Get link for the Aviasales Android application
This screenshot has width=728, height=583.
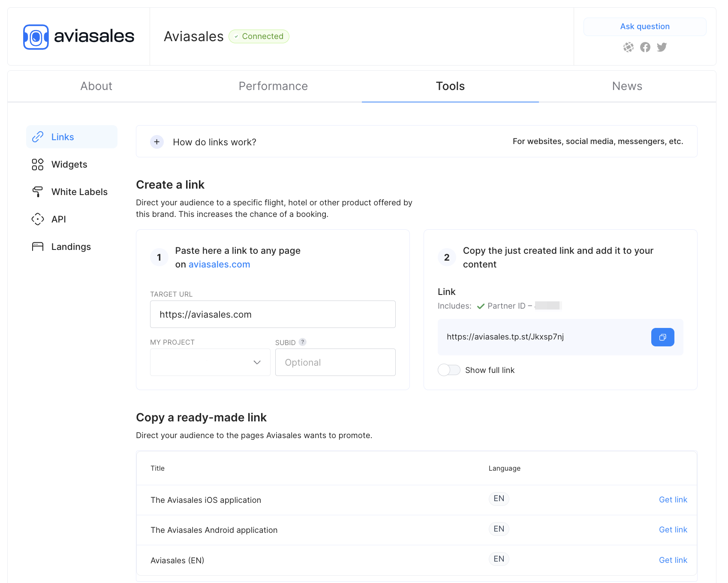coord(673,530)
